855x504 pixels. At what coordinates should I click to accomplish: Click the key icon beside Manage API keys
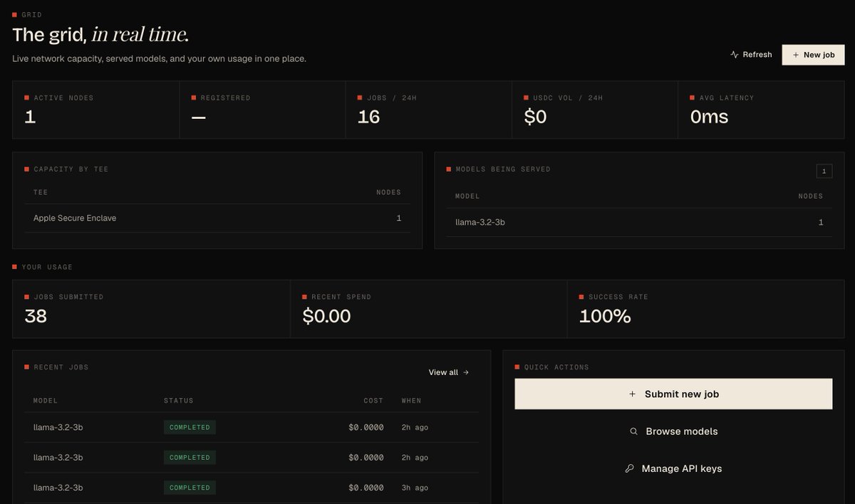pyautogui.click(x=629, y=469)
